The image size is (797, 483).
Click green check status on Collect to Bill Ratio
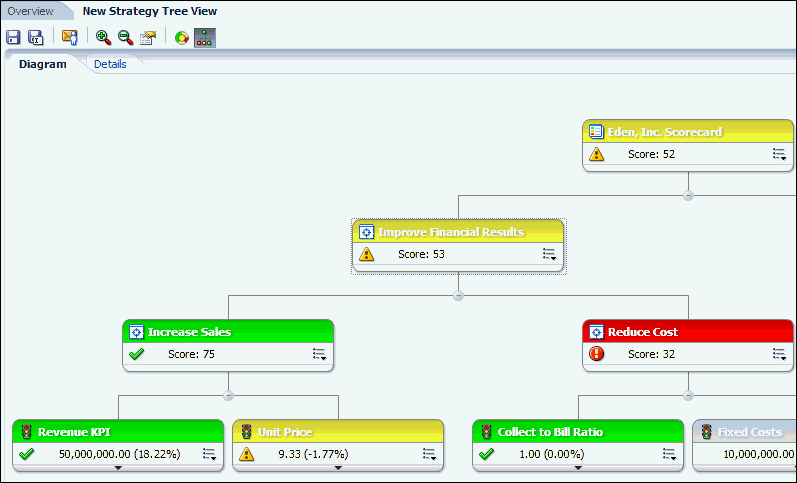(x=486, y=454)
